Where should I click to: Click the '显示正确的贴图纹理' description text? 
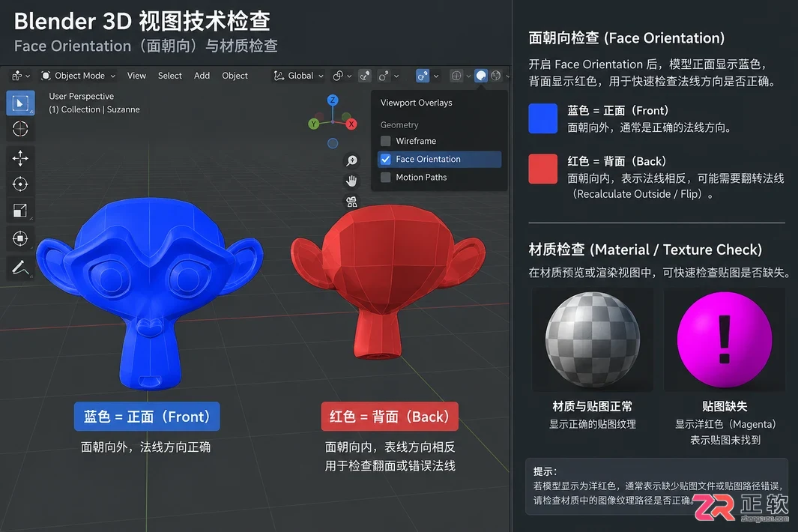tap(593, 424)
